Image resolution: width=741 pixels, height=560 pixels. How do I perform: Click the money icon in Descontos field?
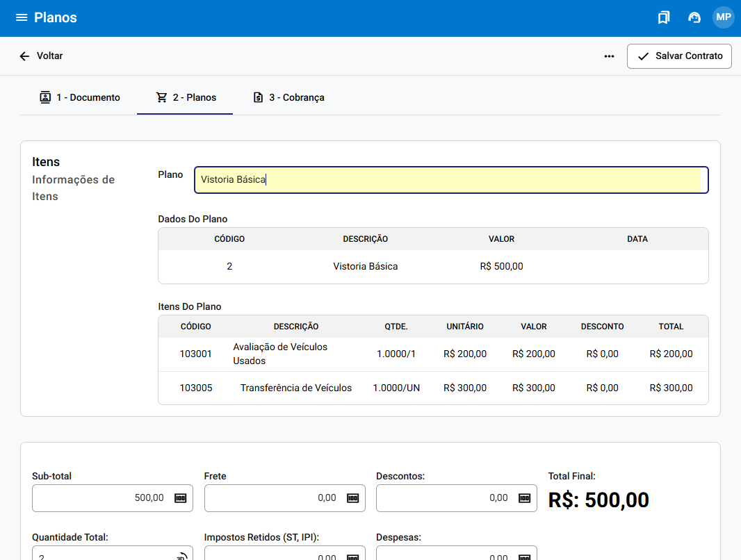pyautogui.click(x=524, y=498)
